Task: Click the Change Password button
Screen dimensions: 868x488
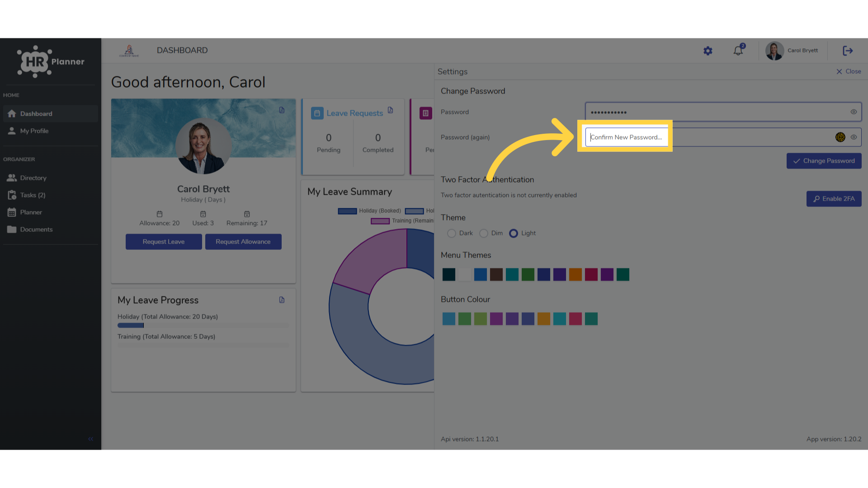Action: coord(824,161)
